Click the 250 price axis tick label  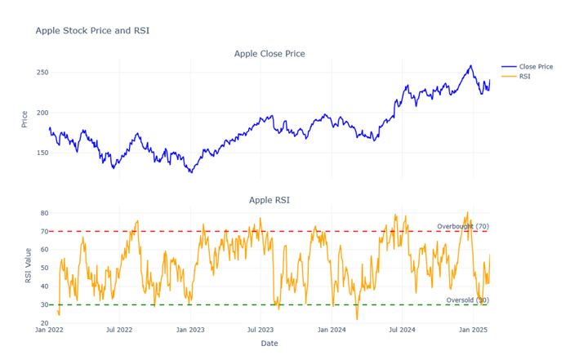(42, 73)
